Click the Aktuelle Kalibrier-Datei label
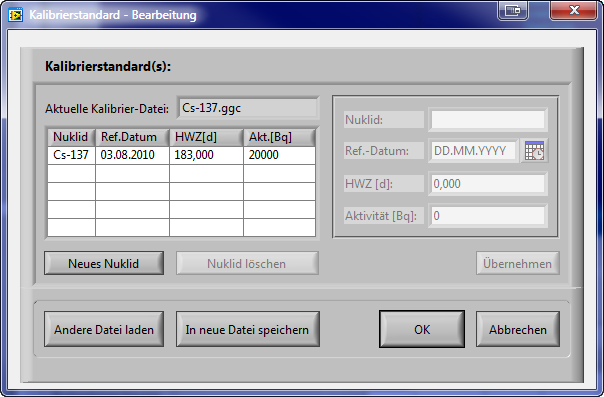This screenshot has height=397, width=604. pyautogui.click(x=107, y=109)
